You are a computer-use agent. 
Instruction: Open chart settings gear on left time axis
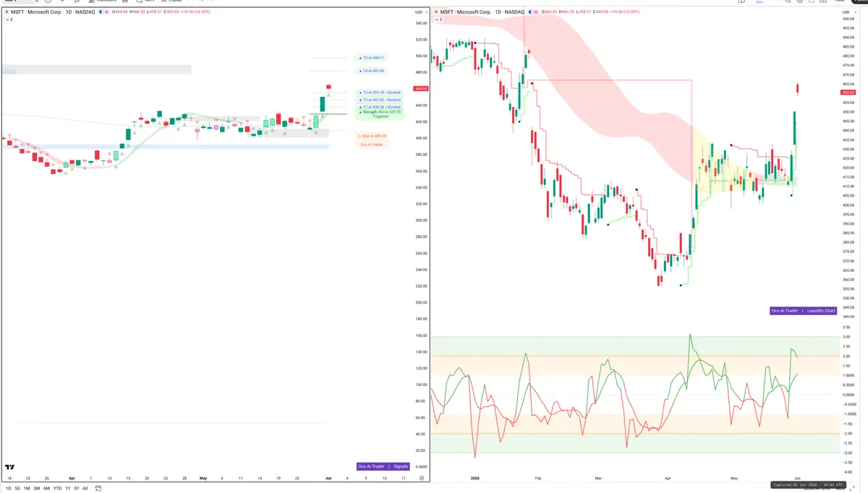(x=422, y=478)
